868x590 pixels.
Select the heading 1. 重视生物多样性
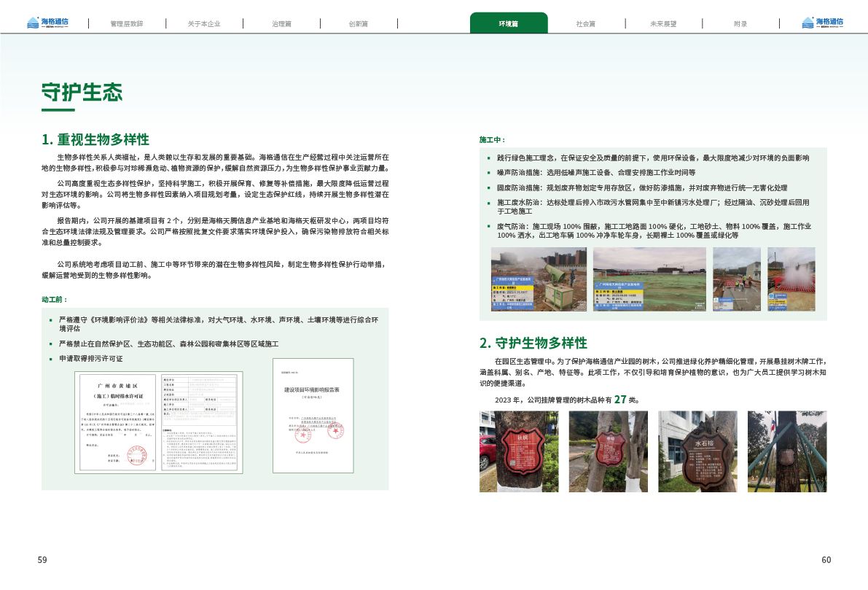coord(95,139)
